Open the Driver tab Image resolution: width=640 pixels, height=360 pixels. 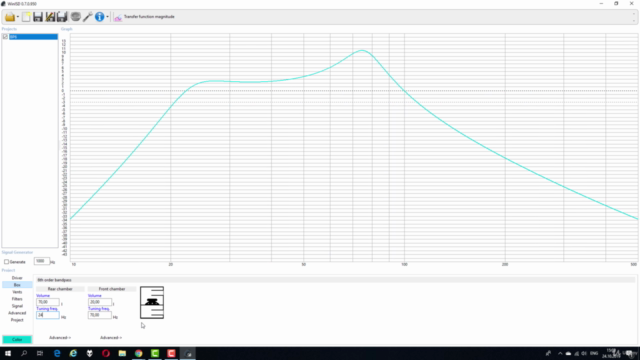[x=17, y=278]
